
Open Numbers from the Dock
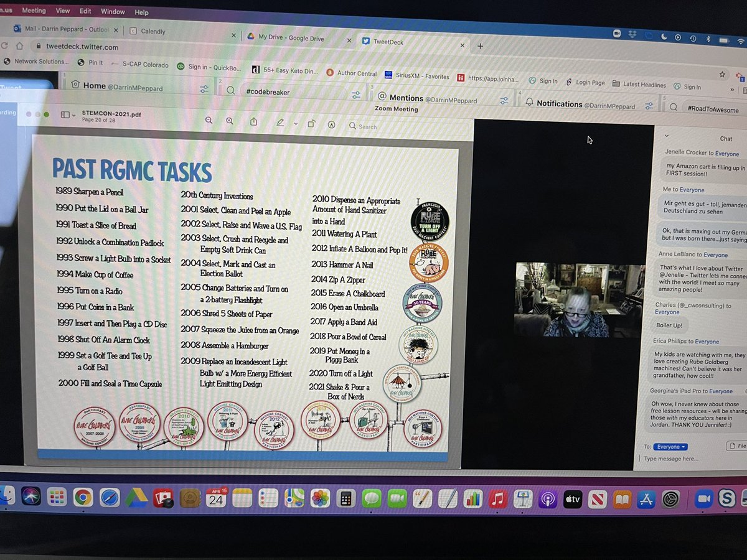pos(473,499)
